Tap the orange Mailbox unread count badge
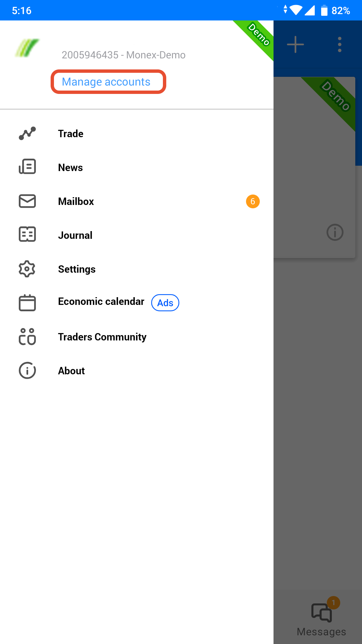 (x=253, y=201)
